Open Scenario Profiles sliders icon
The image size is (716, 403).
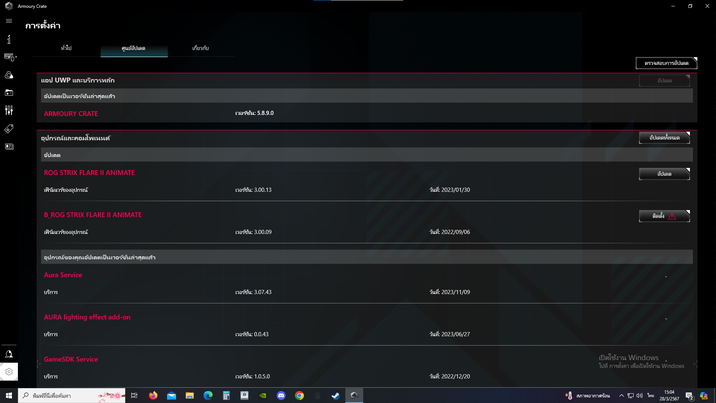(x=9, y=110)
